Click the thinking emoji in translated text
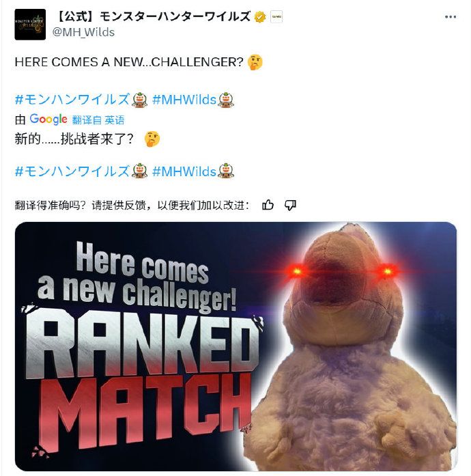This screenshot has height=476, width=471. [152, 139]
